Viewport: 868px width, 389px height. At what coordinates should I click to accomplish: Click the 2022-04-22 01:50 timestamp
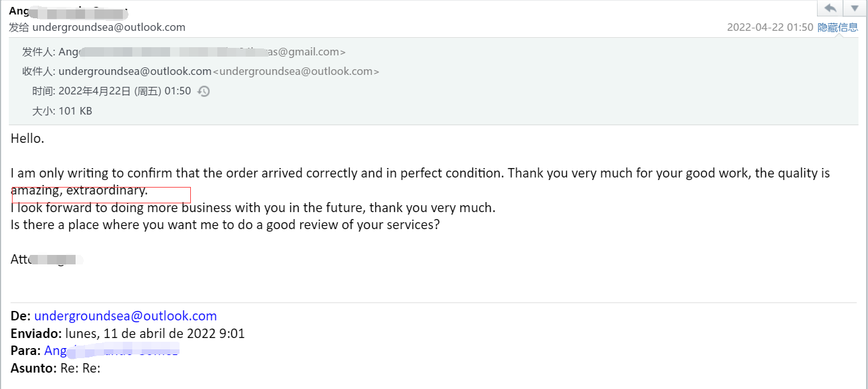(x=770, y=27)
